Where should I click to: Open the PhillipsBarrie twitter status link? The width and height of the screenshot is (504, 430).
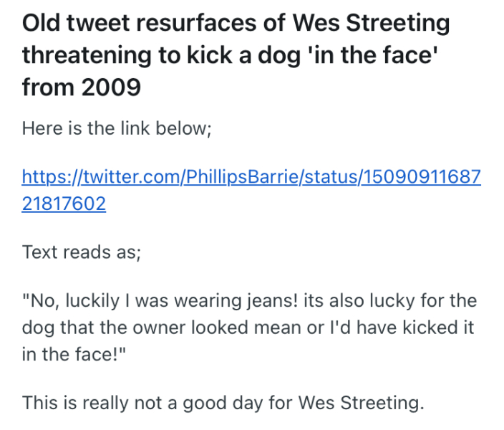coord(251,176)
